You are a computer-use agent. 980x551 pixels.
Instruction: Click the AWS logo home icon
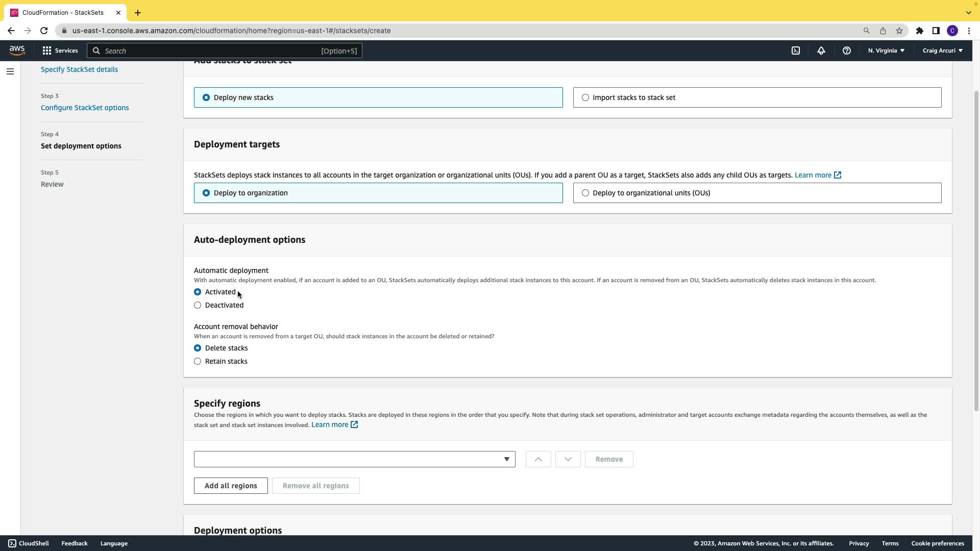pos(17,50)
